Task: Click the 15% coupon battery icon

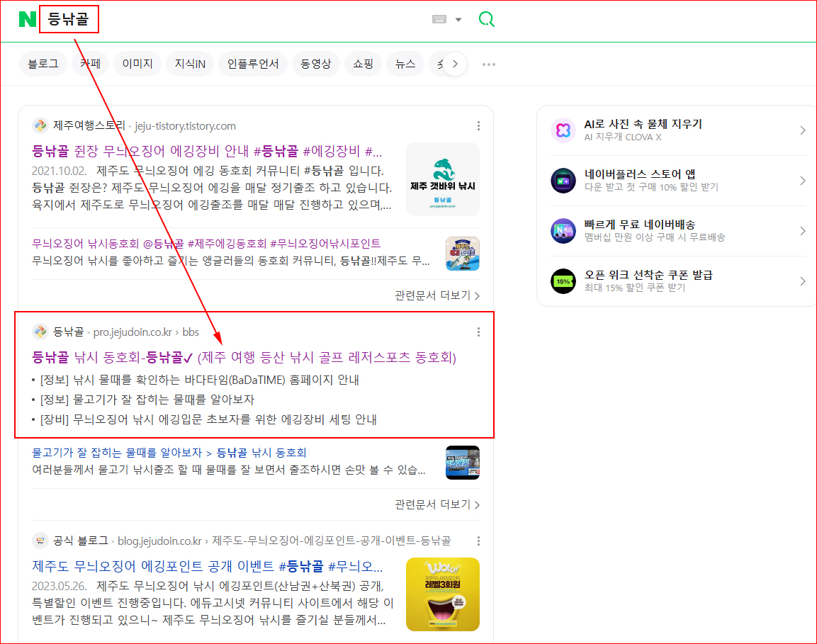Action: click(563, 281)
